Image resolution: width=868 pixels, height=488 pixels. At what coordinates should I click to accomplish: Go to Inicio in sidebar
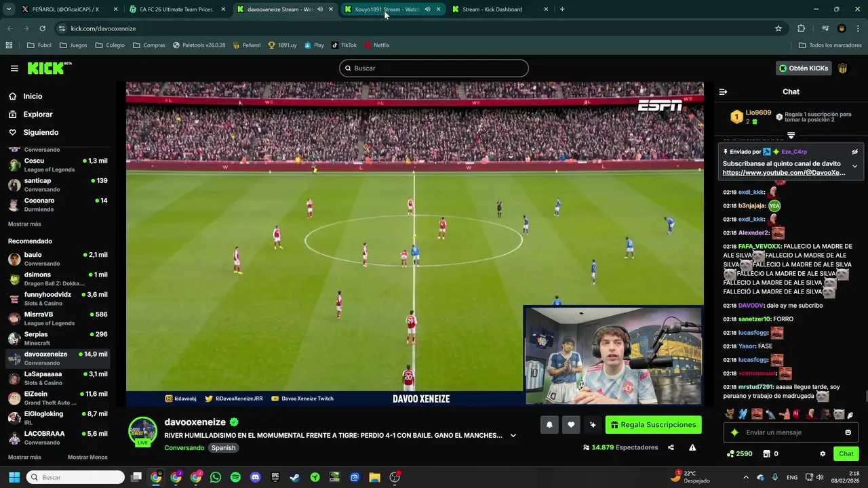25,96
